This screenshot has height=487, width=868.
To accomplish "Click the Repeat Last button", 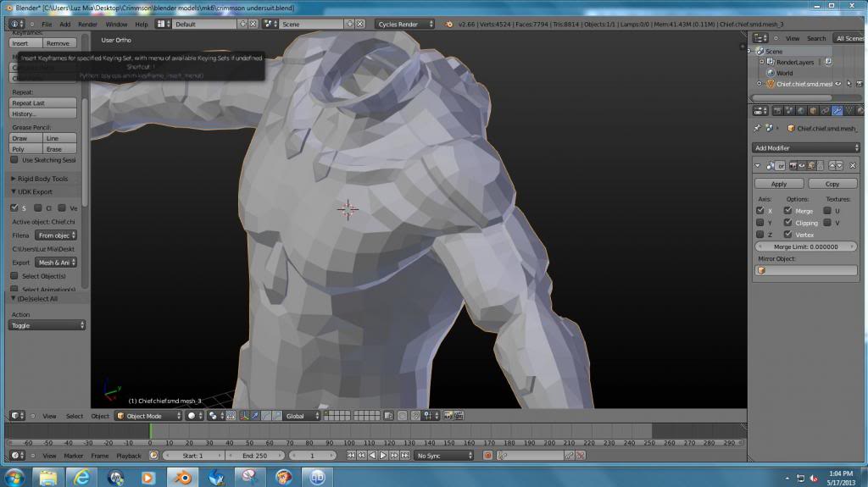I will click(x=42, y=103).
